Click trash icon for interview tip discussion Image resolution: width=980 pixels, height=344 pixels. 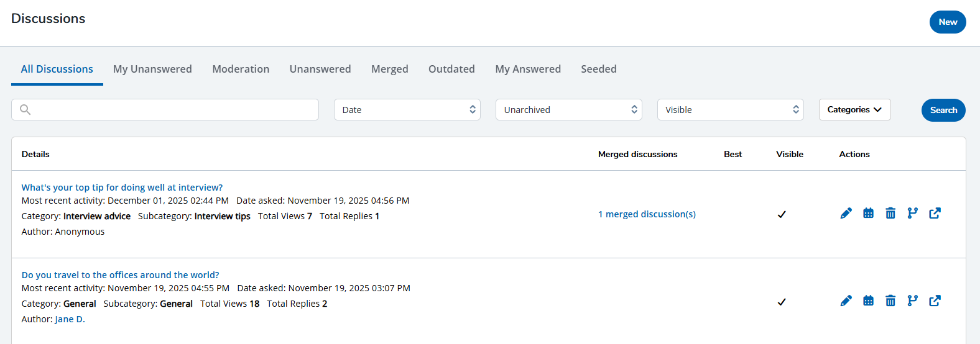890,214
